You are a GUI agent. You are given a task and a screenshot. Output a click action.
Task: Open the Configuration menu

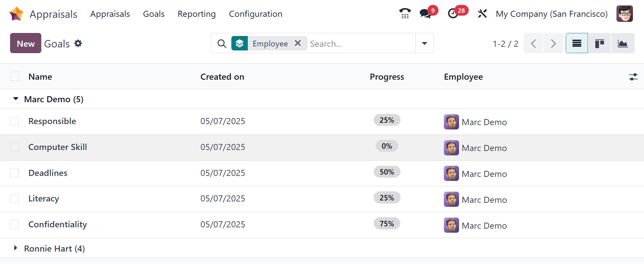pos(256,14)
